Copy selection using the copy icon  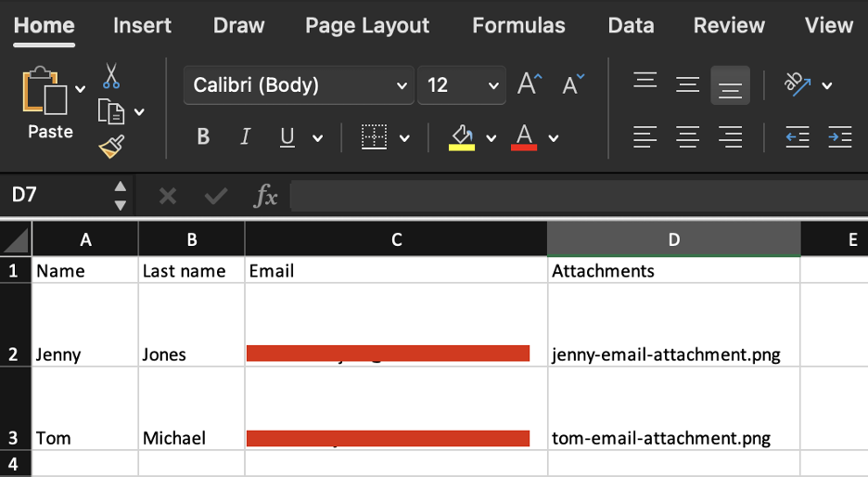pos(110,111)
